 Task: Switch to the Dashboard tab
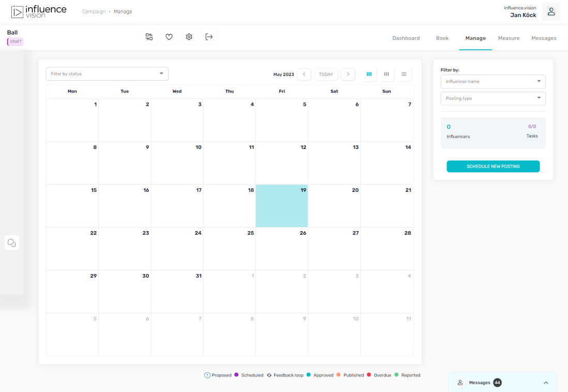(406, 38)
